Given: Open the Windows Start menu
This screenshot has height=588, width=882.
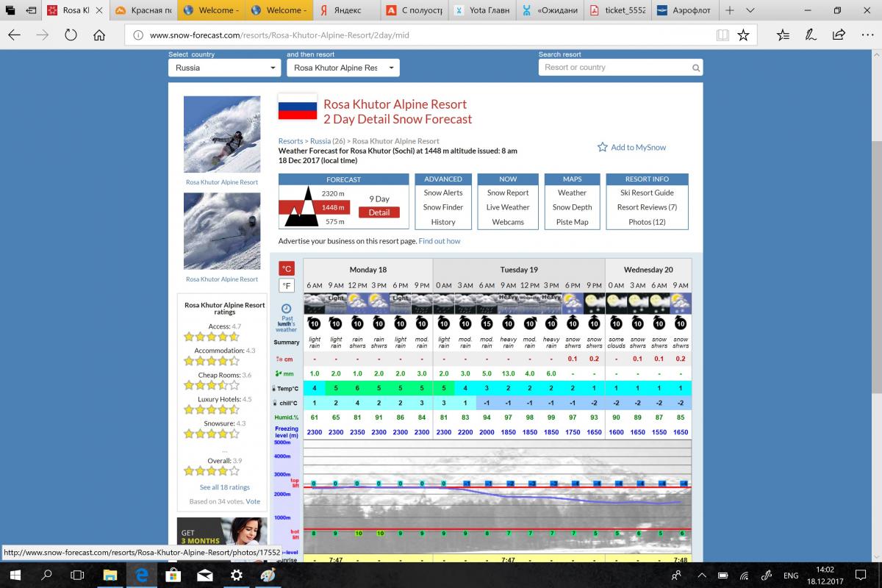Looking at the screenshot, I should point(14,575).
